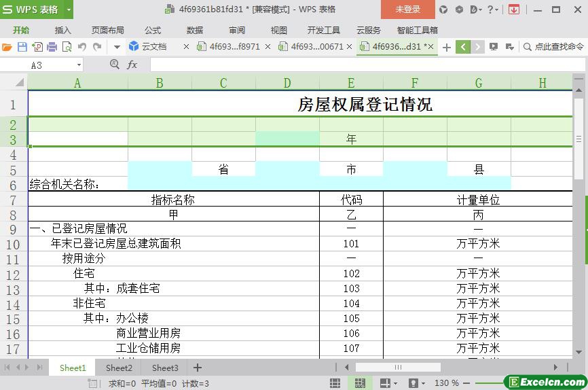Add a new sheet with plus icon

(198, 368)
